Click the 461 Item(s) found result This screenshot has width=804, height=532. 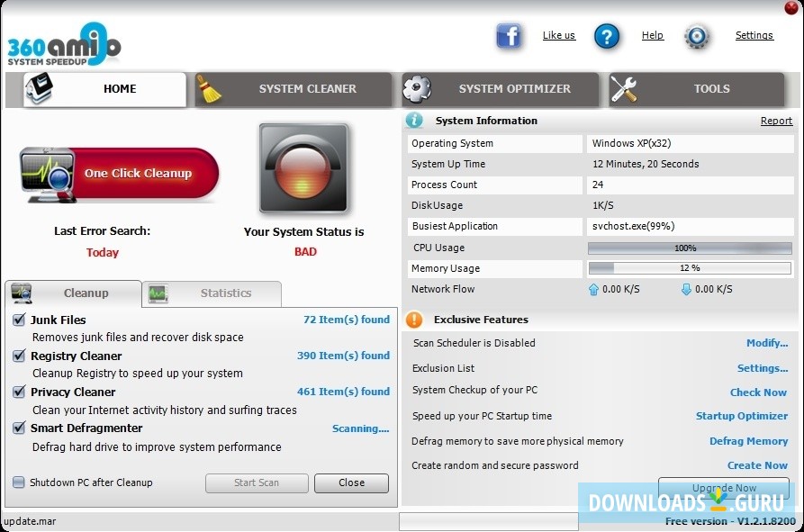point(344,392)
